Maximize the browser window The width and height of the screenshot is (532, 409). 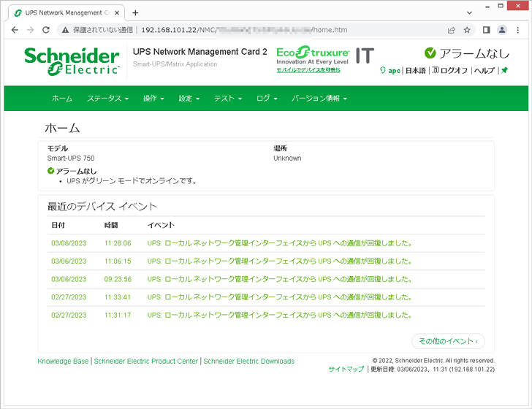pyautogui.click(x=501, y=6)
